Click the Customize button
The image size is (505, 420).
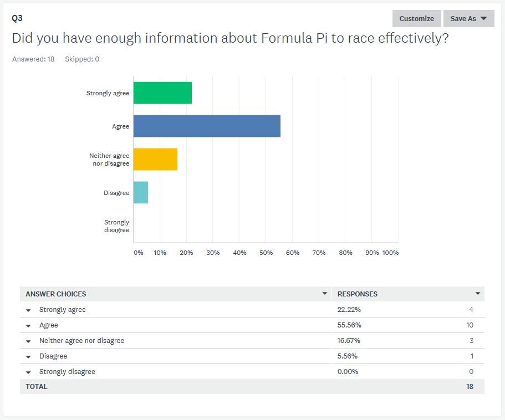tap(416, 19)
